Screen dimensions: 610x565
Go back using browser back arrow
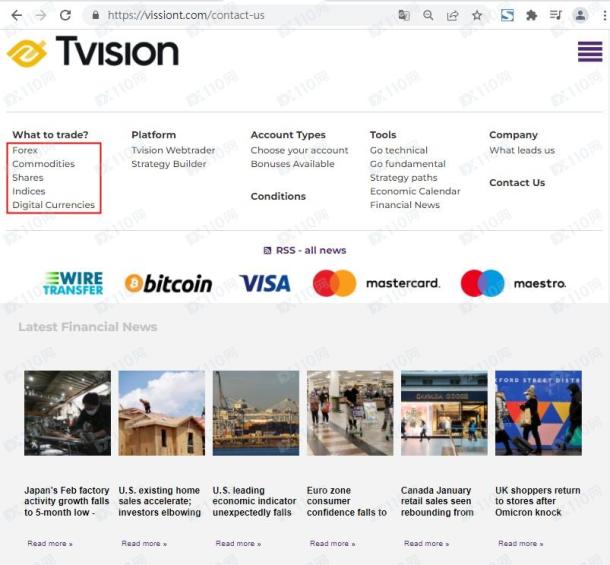tap(16, 16)
